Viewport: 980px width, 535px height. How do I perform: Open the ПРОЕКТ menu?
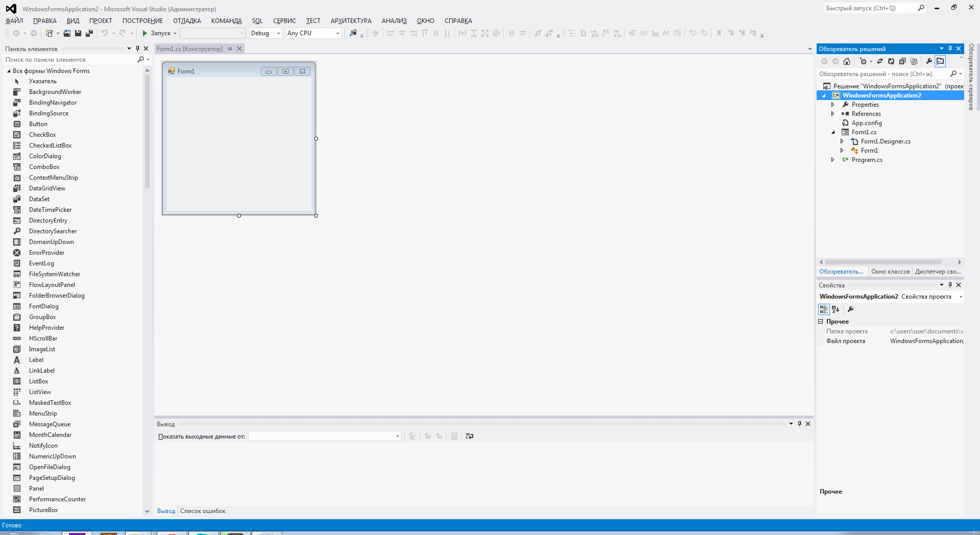click(x=101, y=21)
